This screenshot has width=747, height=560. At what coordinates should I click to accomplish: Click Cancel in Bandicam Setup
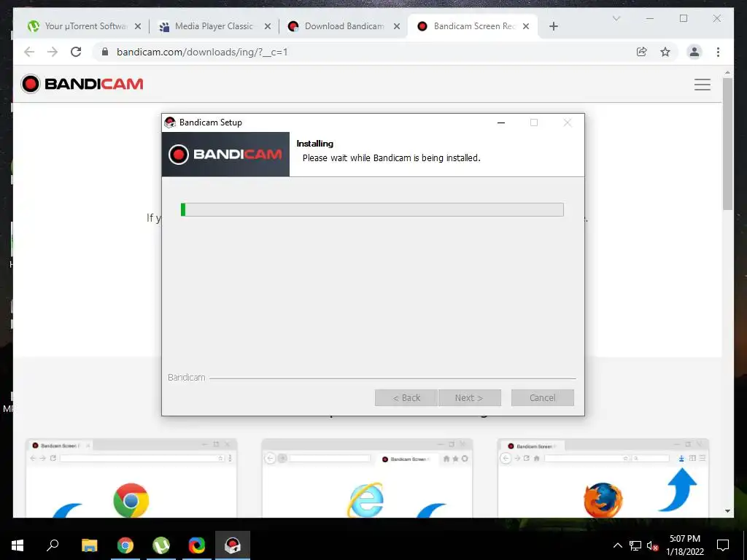pos(542,397)
